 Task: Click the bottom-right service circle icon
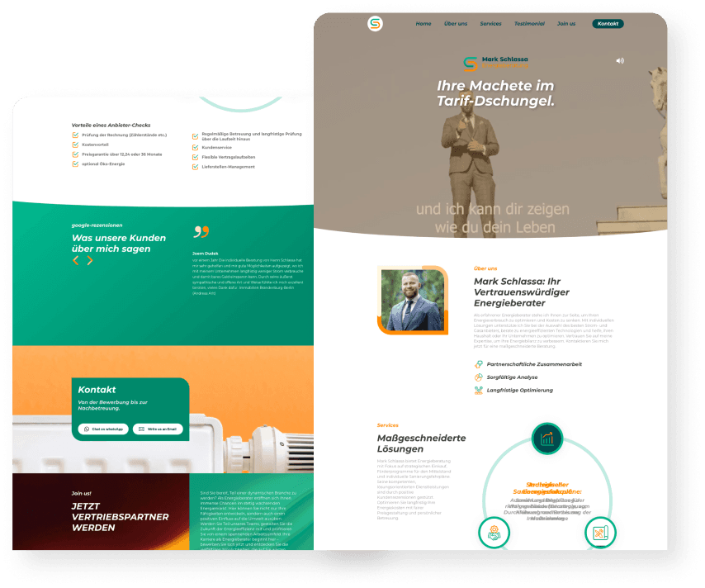(600, 532)
